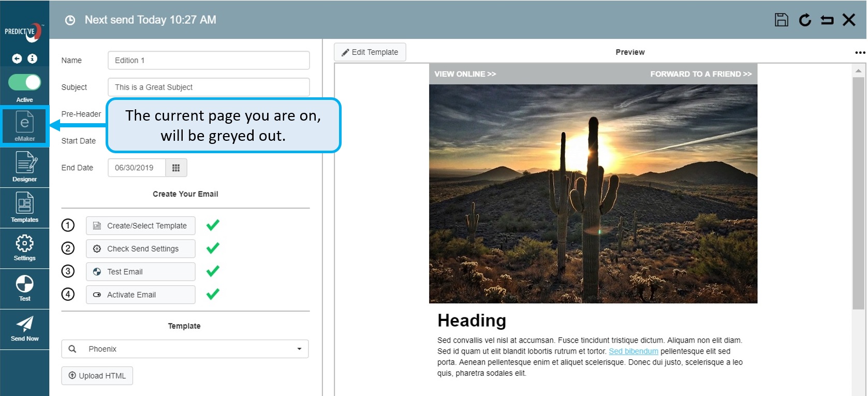Toggle the Active switch off

coord(24,82)
